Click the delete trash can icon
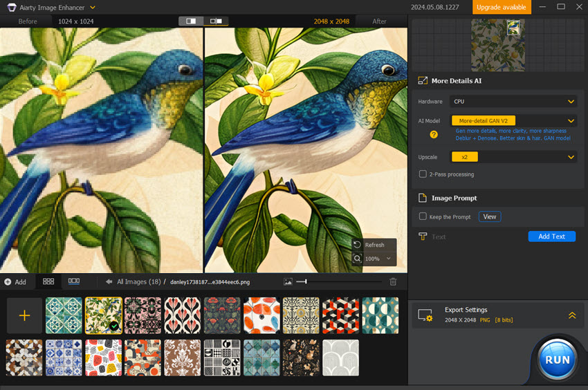The height and width of the screenshot is (390, 588). tap(393, 281)
